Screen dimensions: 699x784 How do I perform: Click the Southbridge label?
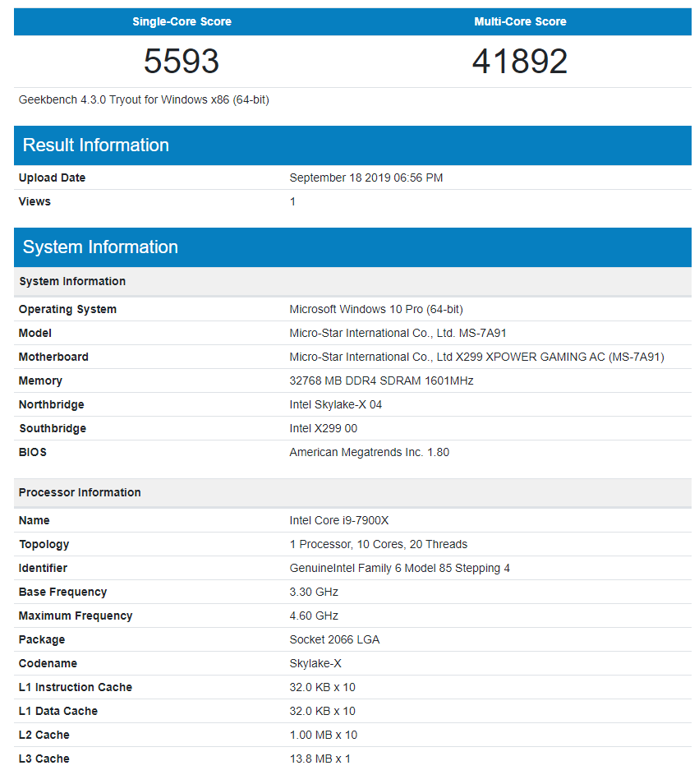pos(53,428)
